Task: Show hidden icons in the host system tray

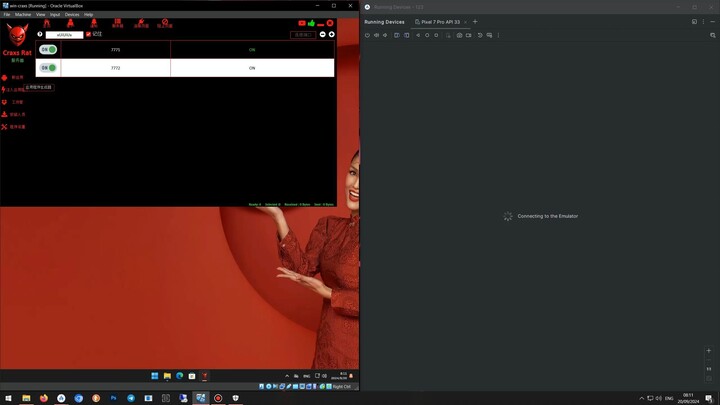Action: (642, 398)
